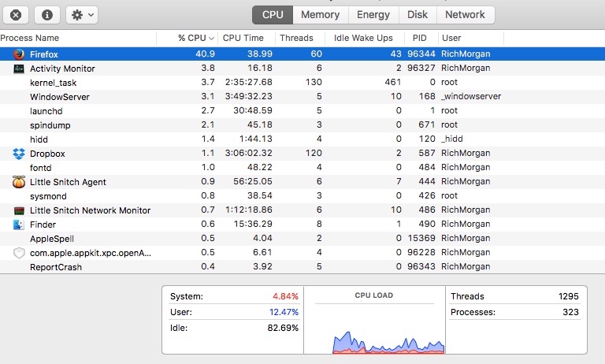Screen dimensions: 605x364
Task: Select the Disk tab
Action: point(418,15)
